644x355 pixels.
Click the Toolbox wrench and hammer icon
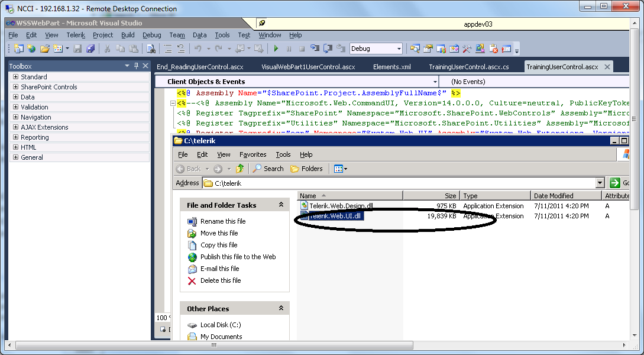coord(467,49)
